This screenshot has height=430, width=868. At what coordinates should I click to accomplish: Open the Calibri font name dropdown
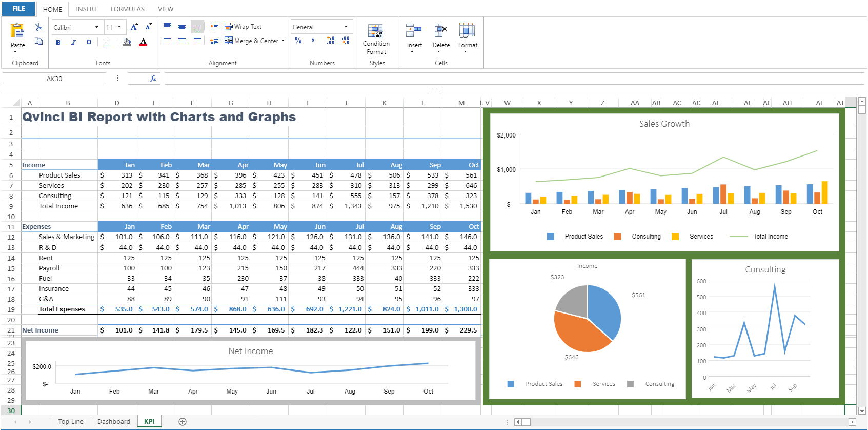[x=96, y=27]
